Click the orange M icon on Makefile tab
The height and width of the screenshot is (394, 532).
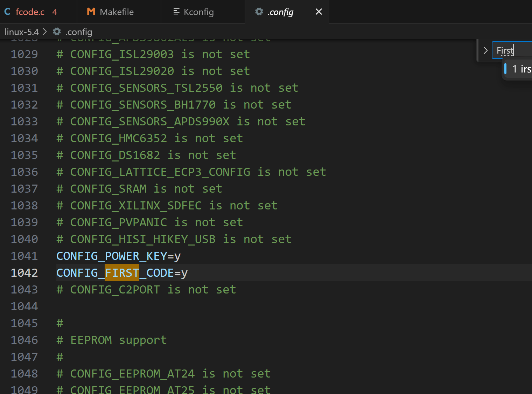[x=91, y=12]
